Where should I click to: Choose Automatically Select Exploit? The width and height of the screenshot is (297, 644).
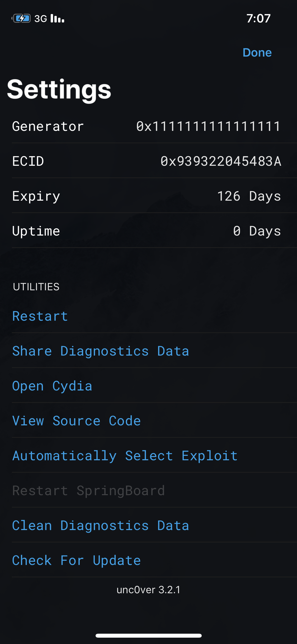(x=125, y=456)
